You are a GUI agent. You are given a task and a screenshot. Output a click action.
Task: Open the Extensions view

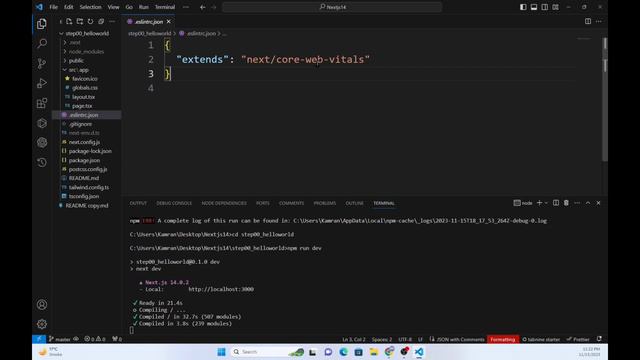(x=42, y=103)
